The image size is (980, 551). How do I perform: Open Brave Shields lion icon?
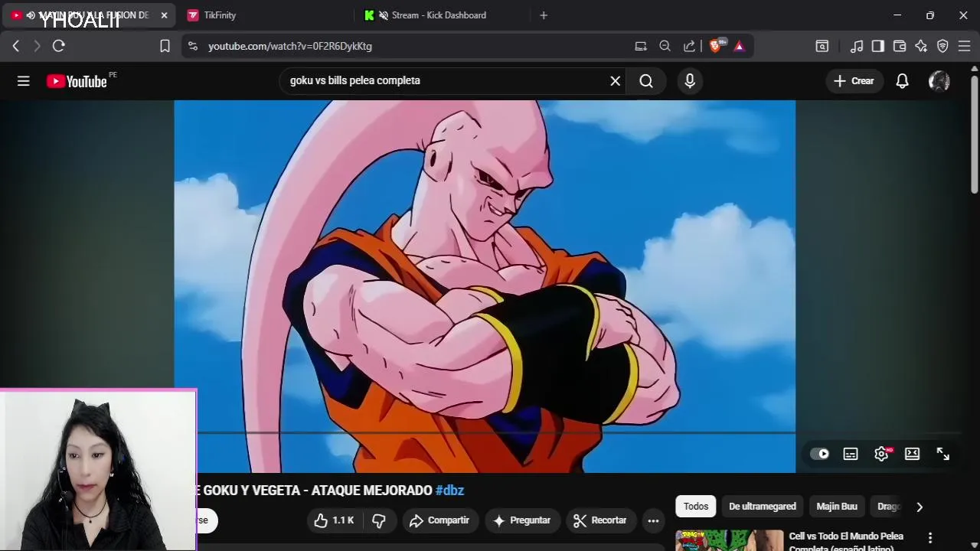click(717, 46)
